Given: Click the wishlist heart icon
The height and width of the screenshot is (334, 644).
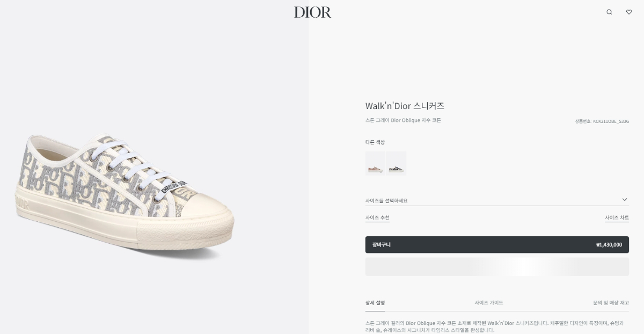Looking at the screenshot, I should pos(629,12).
